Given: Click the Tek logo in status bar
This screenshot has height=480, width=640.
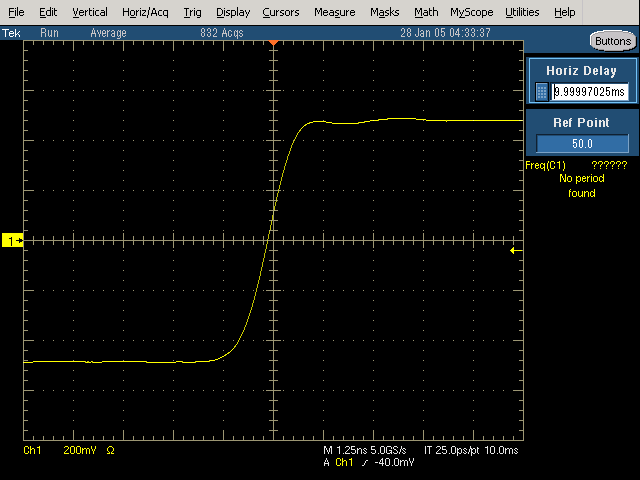Looking at the screenshot, I should coord(14,33).
